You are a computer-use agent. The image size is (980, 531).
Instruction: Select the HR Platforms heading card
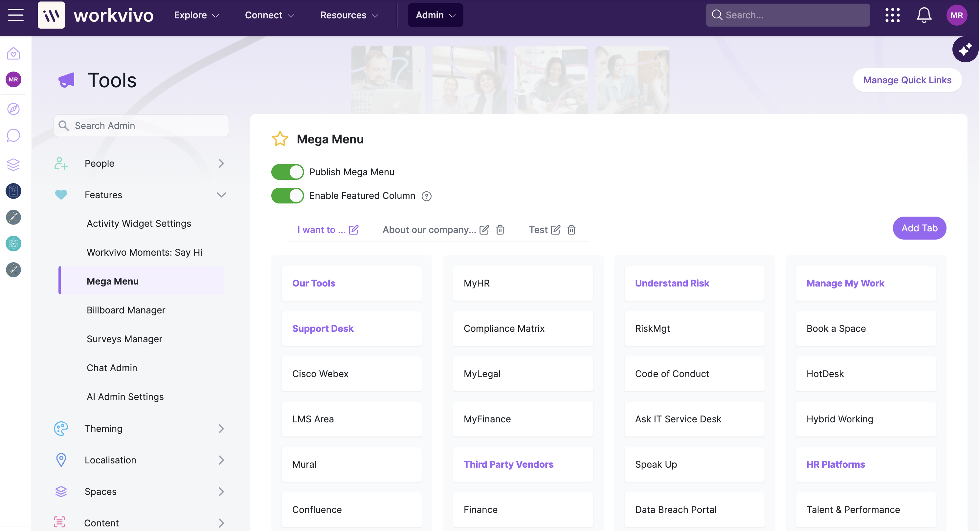[865, 464]
